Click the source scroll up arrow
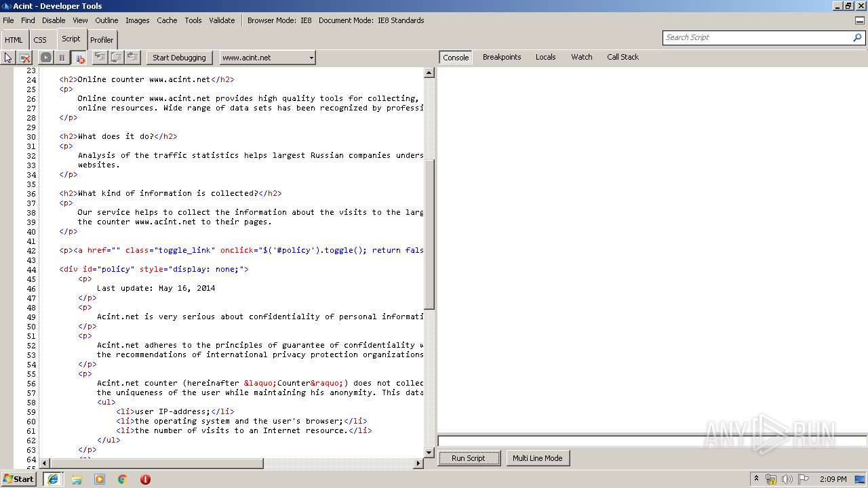Image resolution: width=868 pixels, height=488 pixels. pos(429,73)
